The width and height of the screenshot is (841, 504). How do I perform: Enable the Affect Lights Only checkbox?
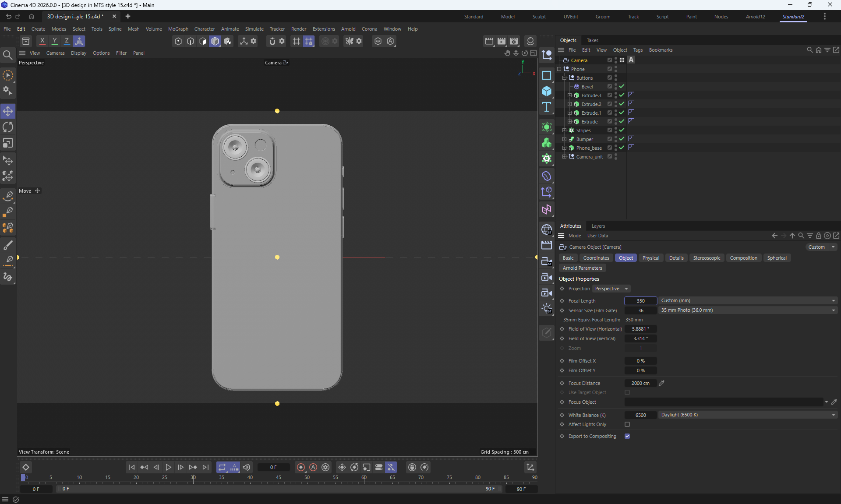[x=627, y=424]
